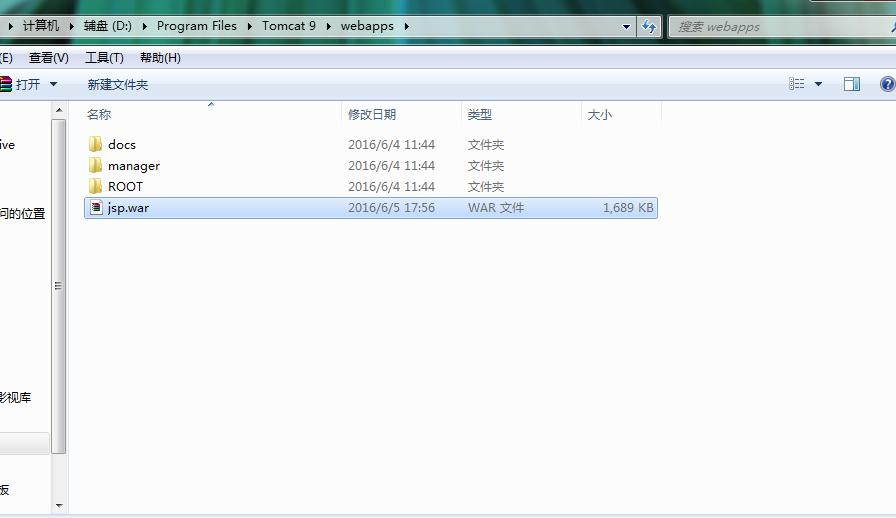Click webapps in the breadcrumb

[367, 26]
